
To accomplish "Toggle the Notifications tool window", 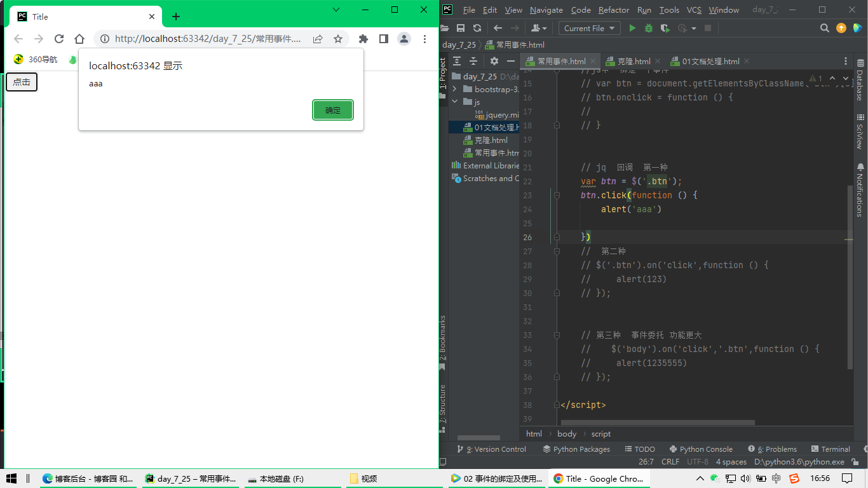I will coord(860,190).
